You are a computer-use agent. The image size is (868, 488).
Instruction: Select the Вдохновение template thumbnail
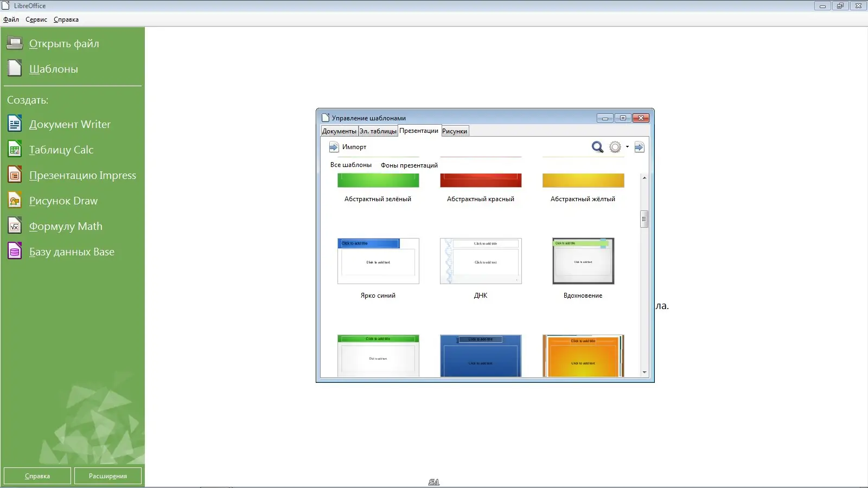tap(583, 261)
